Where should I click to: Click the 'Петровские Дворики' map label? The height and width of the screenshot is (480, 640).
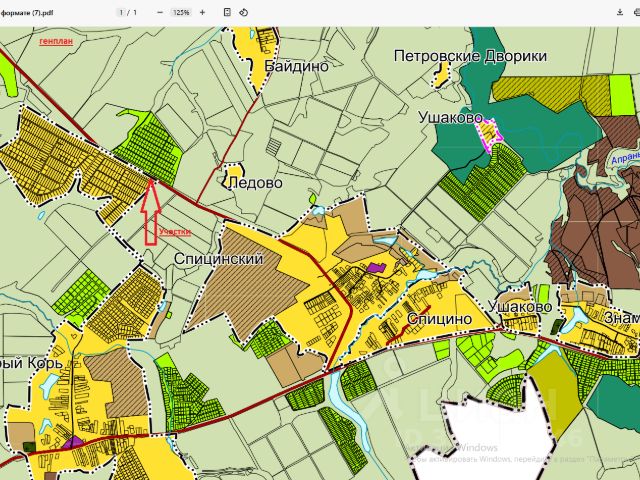(x=470, y=56)
